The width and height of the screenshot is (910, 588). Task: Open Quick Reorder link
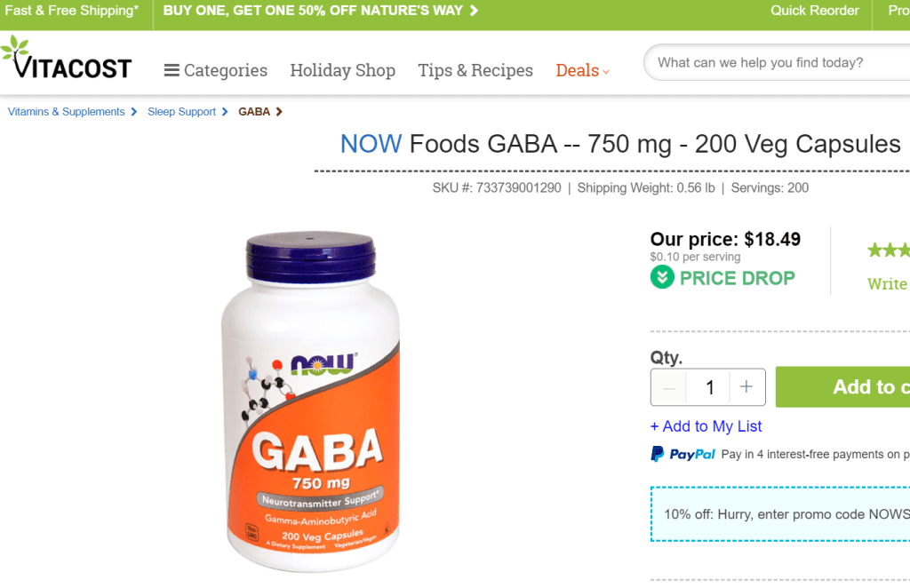pyautogui.click(x=814, y=11)
